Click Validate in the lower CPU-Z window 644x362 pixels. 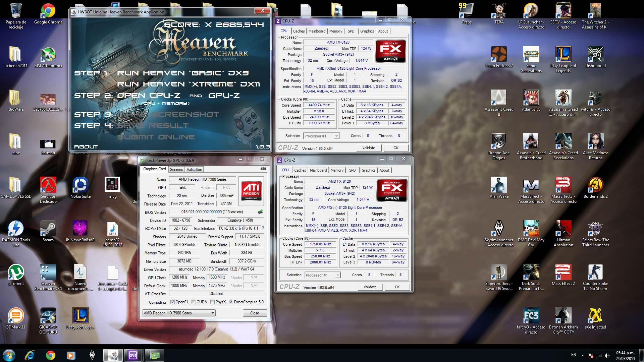click(370, 287)
